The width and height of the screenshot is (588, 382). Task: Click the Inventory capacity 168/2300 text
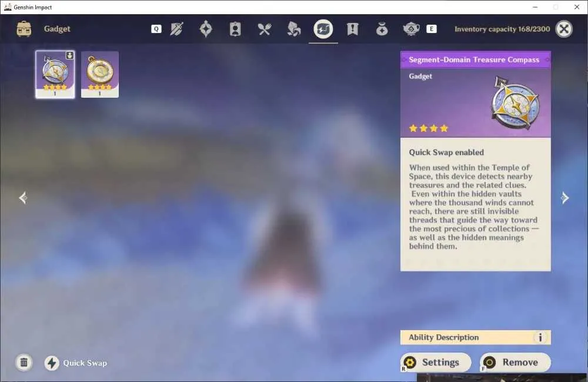[502, 29]
